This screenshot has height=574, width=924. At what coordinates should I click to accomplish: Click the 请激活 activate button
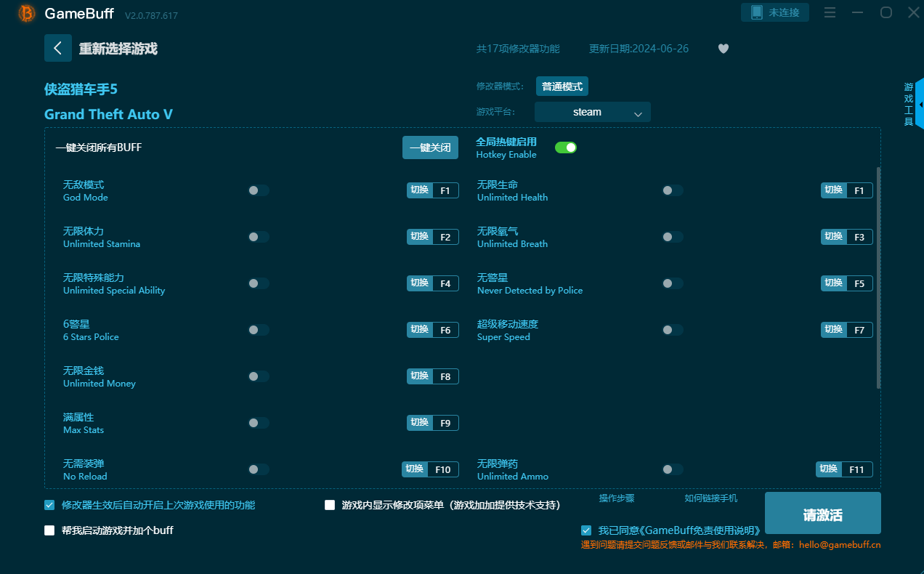point(822,513)
